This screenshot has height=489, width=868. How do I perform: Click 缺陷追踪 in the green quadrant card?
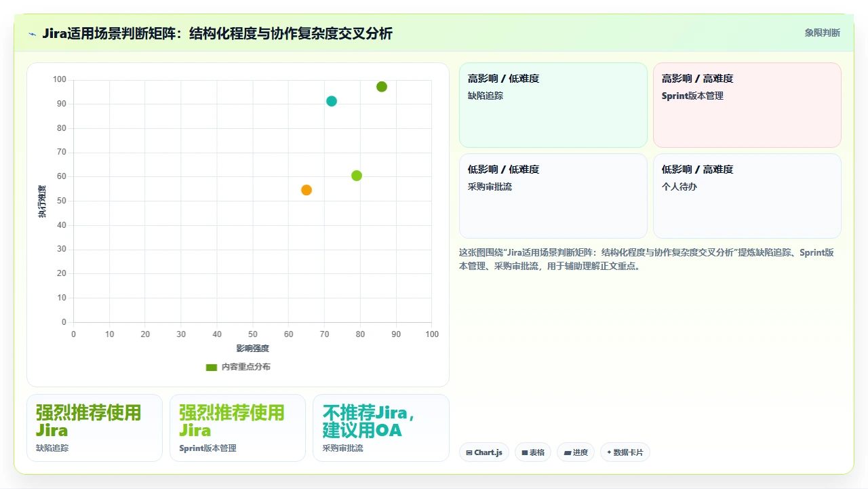click(x=486, y=96)
